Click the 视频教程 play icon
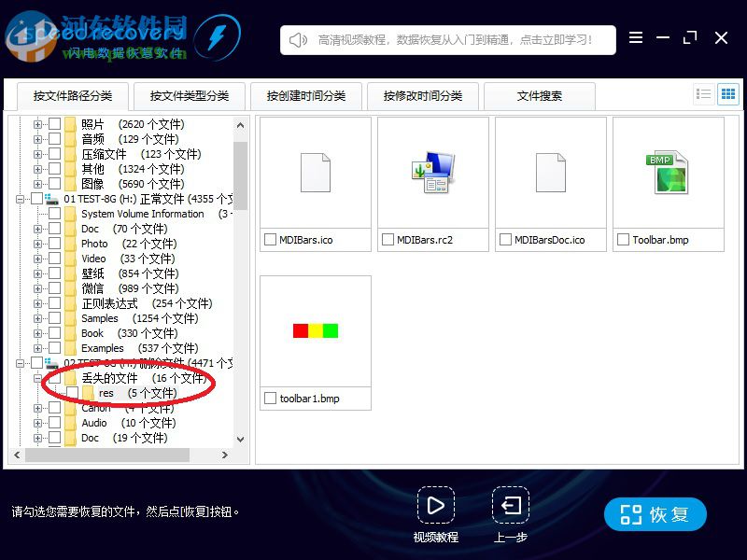 click(x=436, y=507)
